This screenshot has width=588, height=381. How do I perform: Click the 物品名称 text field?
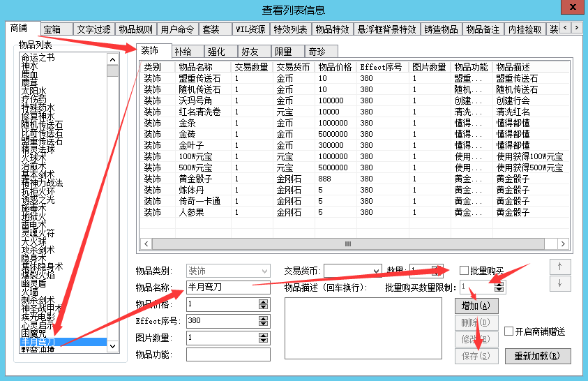click(228, 287)
